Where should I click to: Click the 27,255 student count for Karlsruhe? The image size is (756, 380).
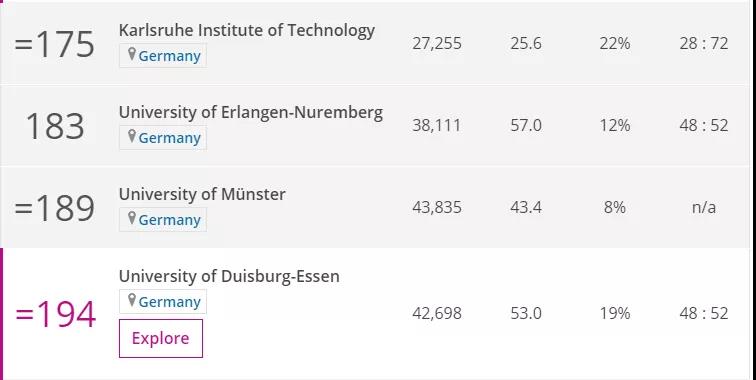coord(437,43)
